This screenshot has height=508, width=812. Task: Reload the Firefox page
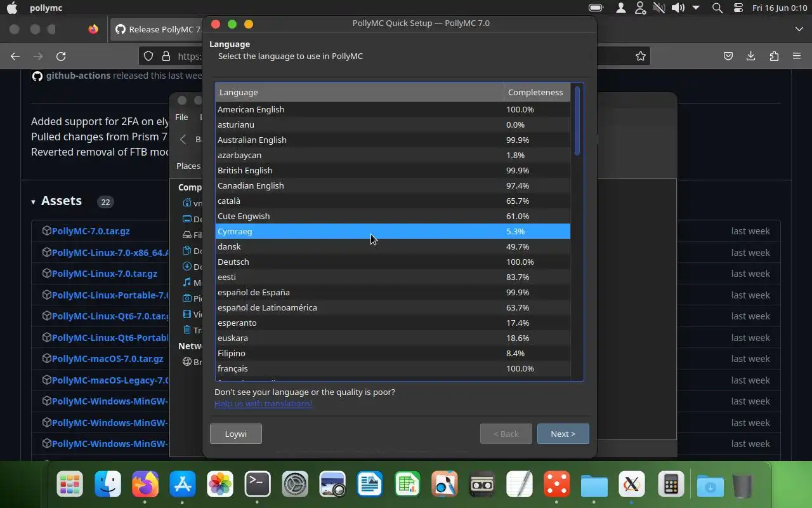[61, 56]
